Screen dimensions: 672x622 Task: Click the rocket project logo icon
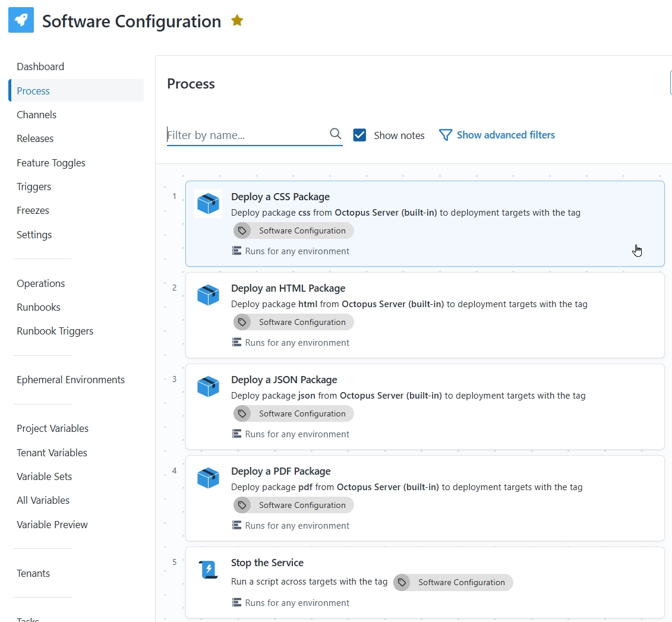coord(21,21)
